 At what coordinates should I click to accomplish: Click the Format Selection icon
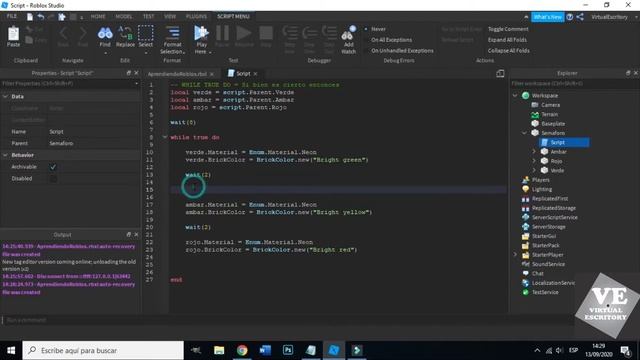pos(173,33)
